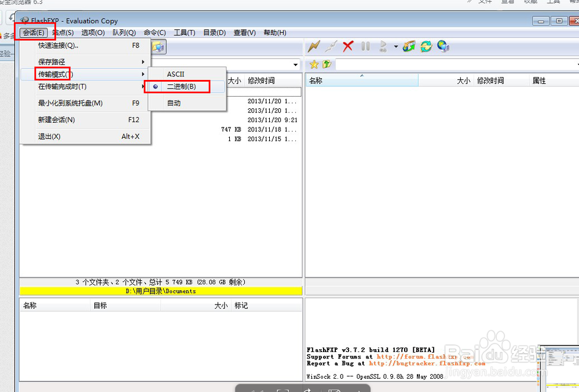Open the 目录(D) menu
The width and height of the screenshot is (579, 392).
215,32
